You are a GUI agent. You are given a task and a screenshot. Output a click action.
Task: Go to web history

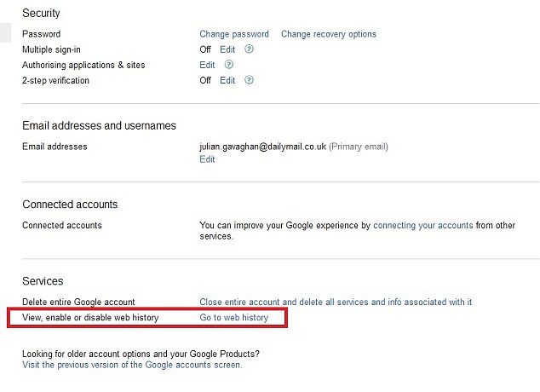pyautogui.click(x=233, y=318)
